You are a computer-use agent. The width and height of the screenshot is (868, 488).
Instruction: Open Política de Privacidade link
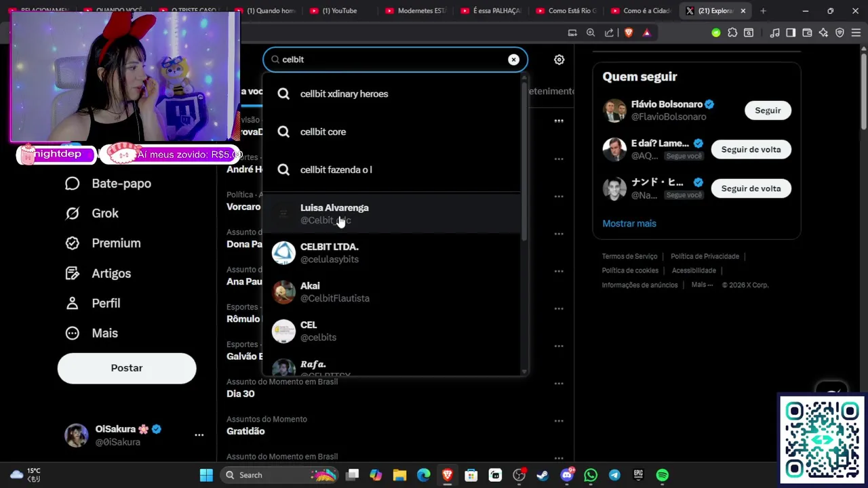[705, 256]
